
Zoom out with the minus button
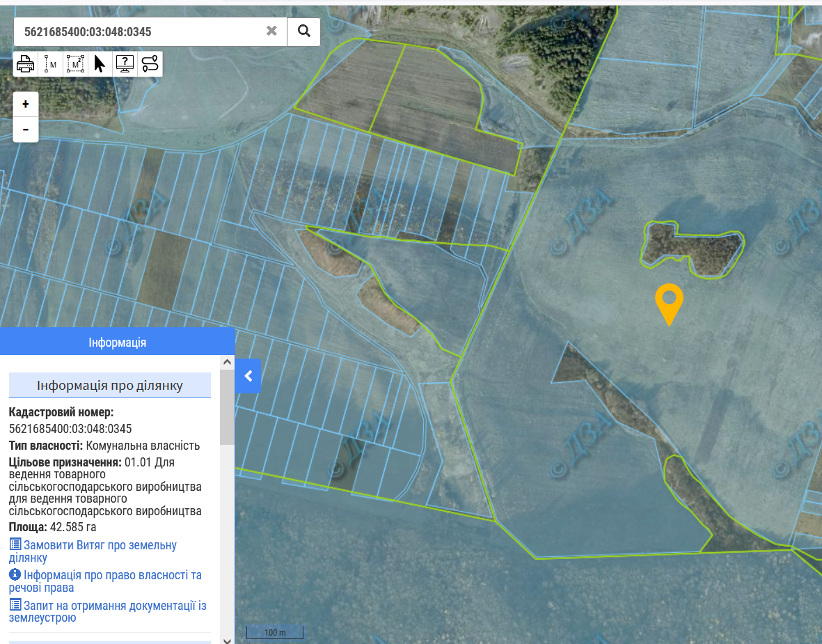point(26,129)
